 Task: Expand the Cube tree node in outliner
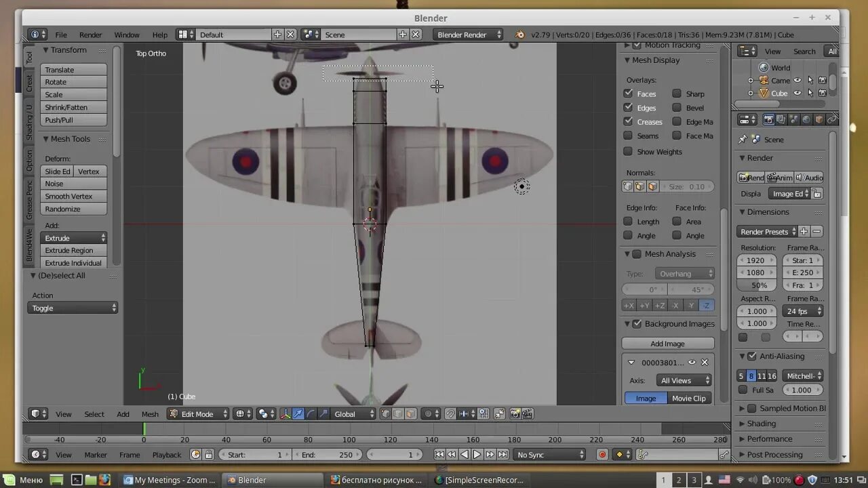tap(751, 94)
